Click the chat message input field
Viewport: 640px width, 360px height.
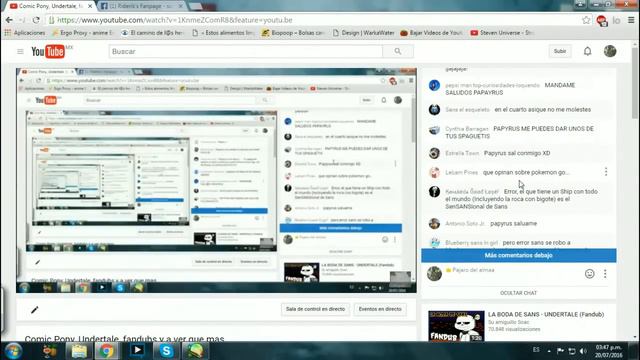coord(514,274)
